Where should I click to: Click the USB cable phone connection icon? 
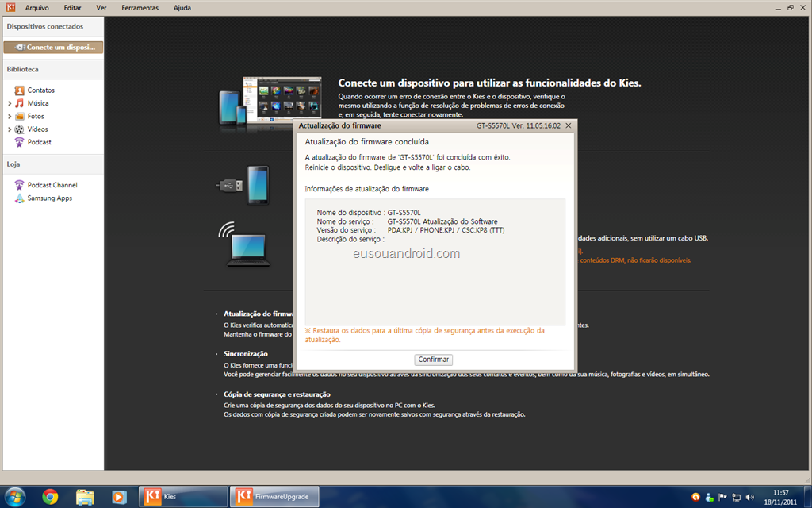coord(243,184)
